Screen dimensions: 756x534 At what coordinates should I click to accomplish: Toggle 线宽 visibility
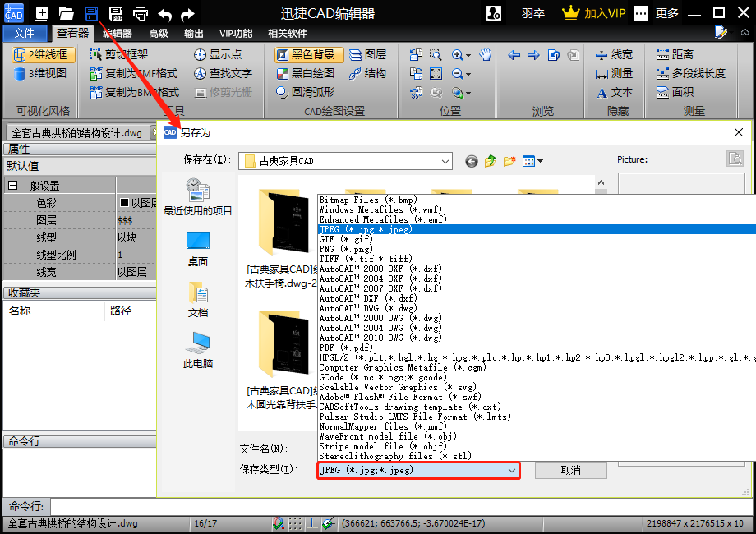coord(614,54)
